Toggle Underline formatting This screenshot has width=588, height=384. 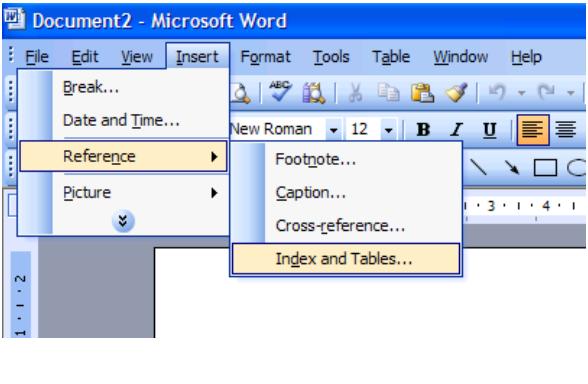click(489, 130)
